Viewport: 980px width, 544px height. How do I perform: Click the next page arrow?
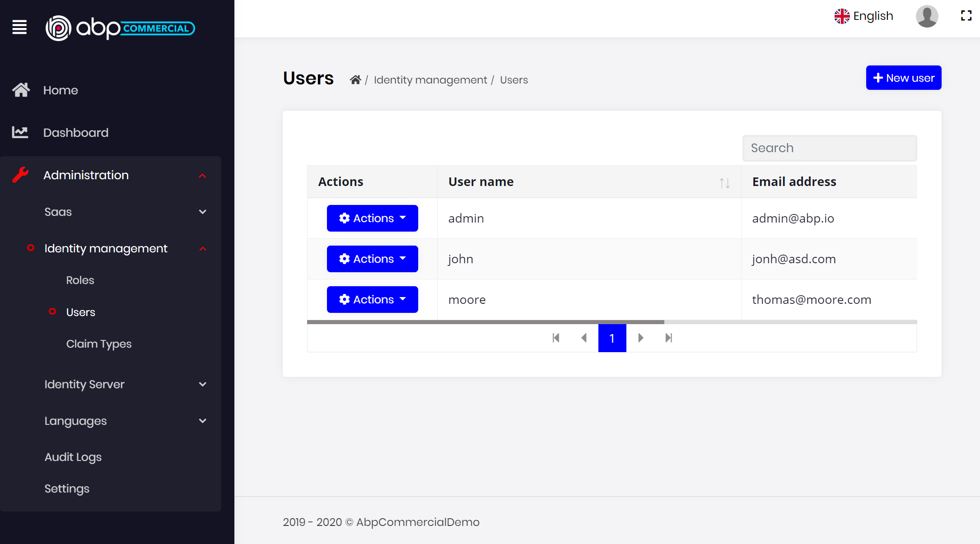640,338
